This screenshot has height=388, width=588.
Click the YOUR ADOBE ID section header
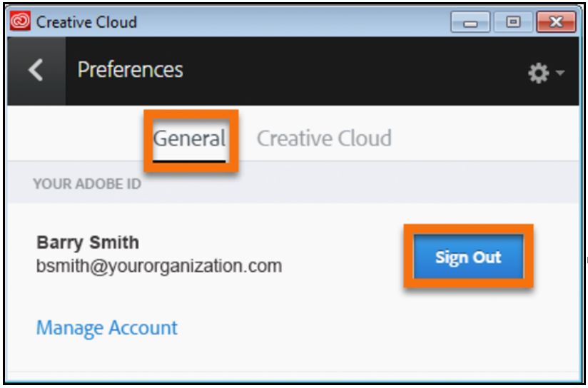(86, 184)
